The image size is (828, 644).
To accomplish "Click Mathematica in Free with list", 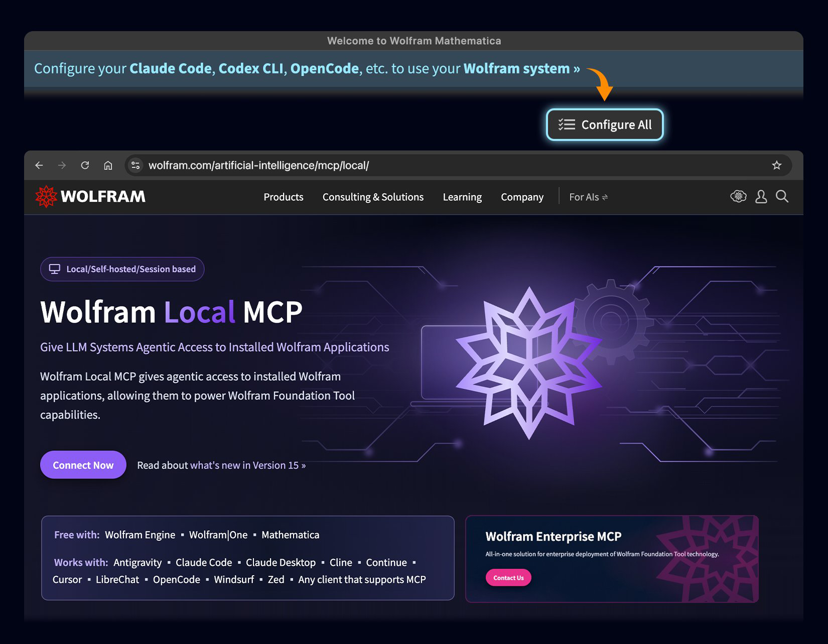I will tap(291, 535).
